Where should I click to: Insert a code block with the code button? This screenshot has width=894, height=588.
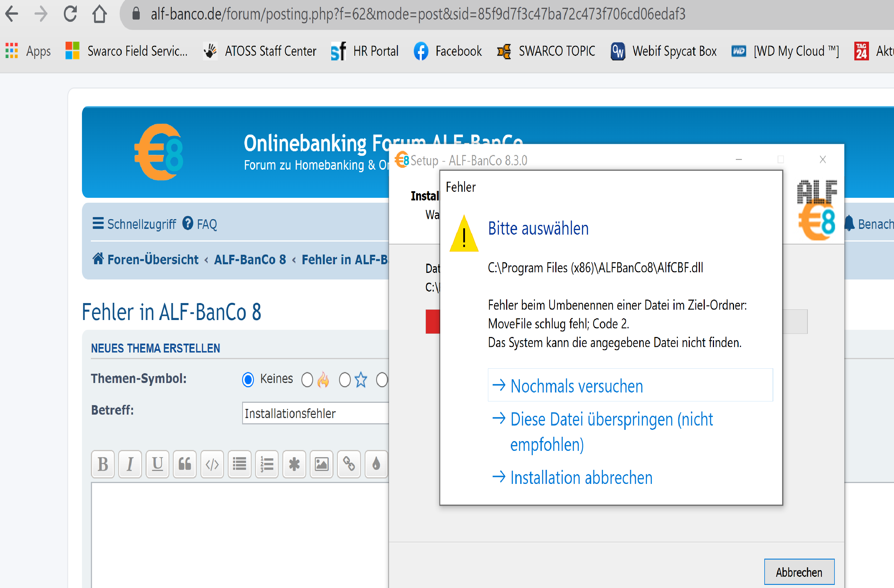pyautogui.click(x=212, y=464)
